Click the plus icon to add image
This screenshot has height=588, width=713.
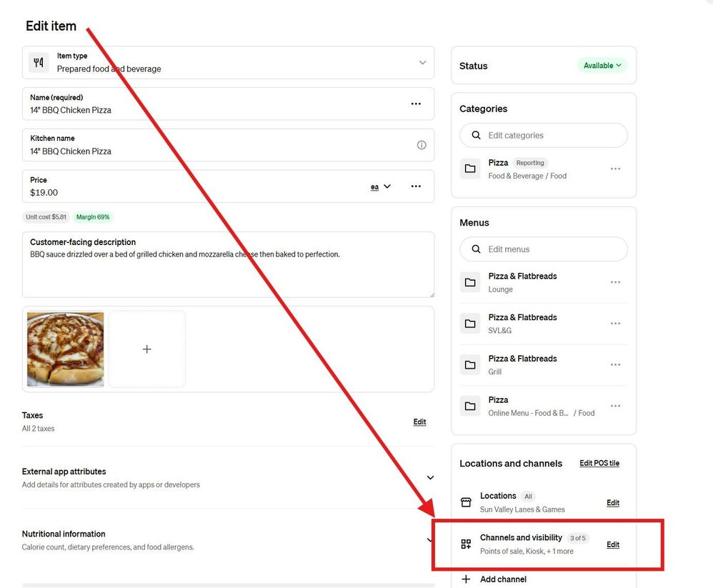146,349
